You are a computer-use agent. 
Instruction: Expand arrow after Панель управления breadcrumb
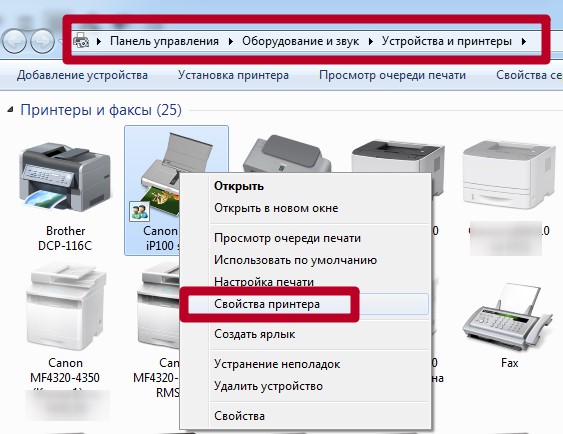[x=231, y=42]
